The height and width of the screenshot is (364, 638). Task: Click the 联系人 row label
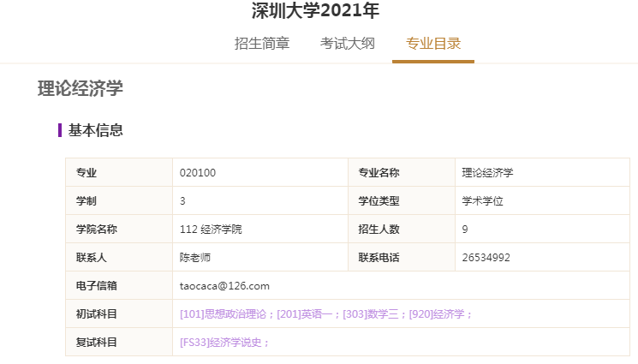coord(91,257)
